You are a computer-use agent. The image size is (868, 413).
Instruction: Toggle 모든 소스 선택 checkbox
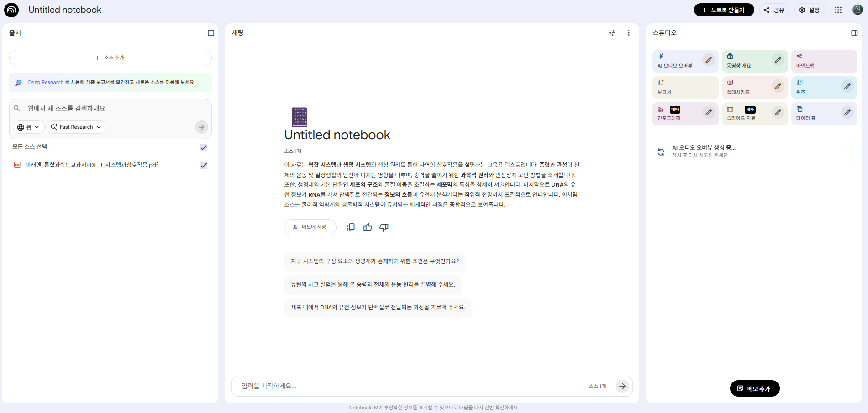click(204, 147)
